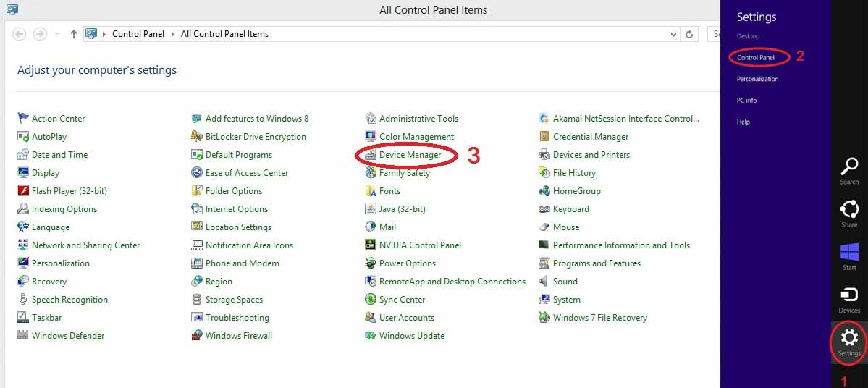Open the Language globe icon

coord(22,227)
